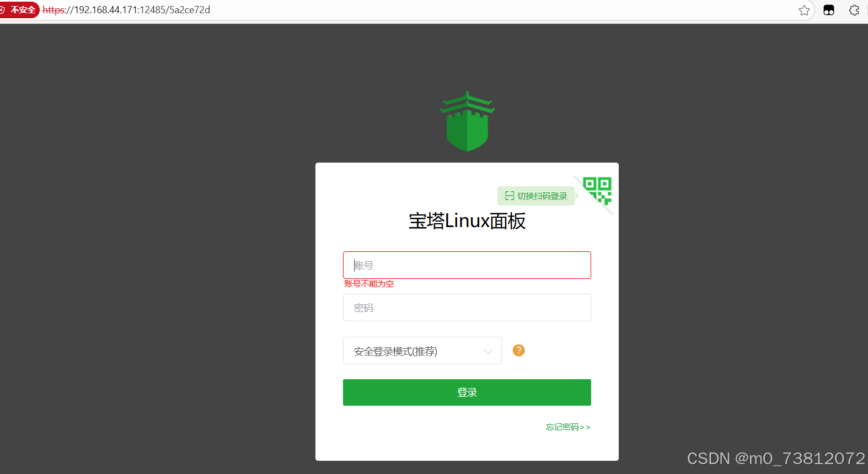
Task: Focus the 密码 password input field
Action: (467, 308)
